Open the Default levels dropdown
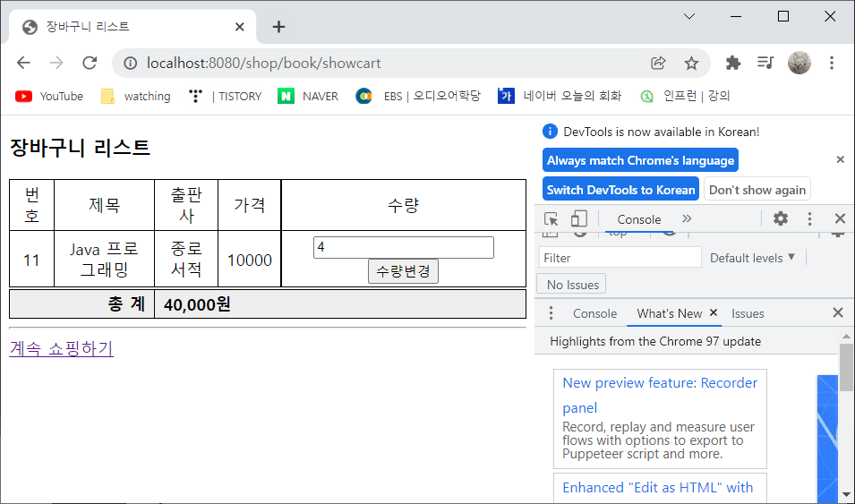 pos(752,258)
